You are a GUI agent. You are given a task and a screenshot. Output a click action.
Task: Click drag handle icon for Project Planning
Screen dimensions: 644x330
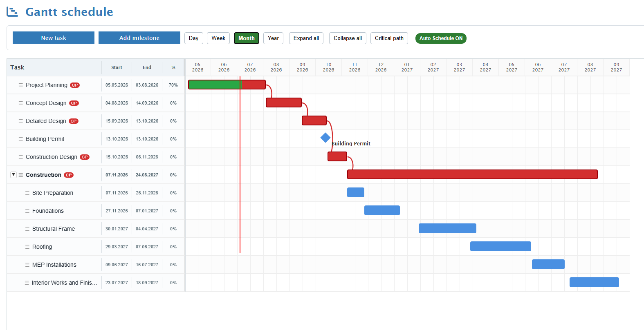click(21, 85)
